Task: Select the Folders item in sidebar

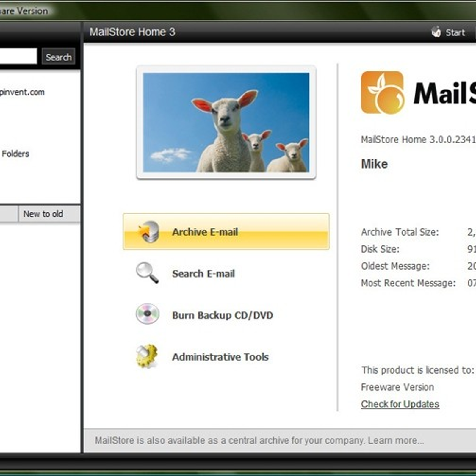Action: pyautogui.click(x=15, y=154)
